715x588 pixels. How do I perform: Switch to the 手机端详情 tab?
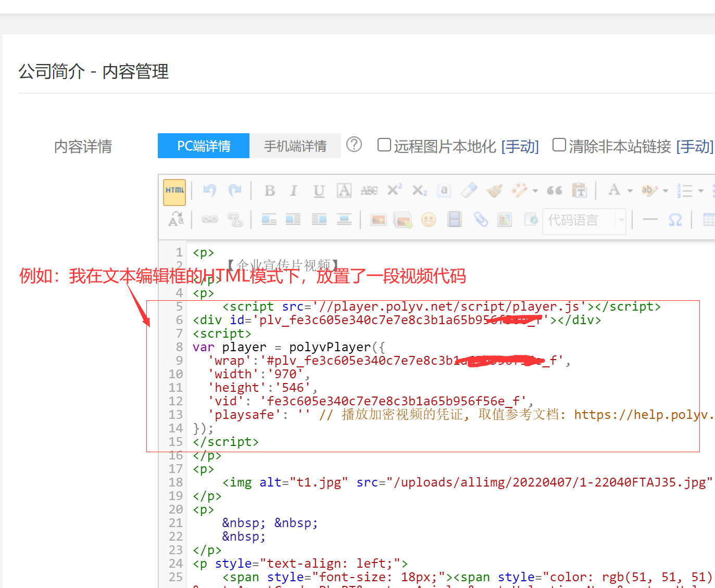click(x=295, y=146)
